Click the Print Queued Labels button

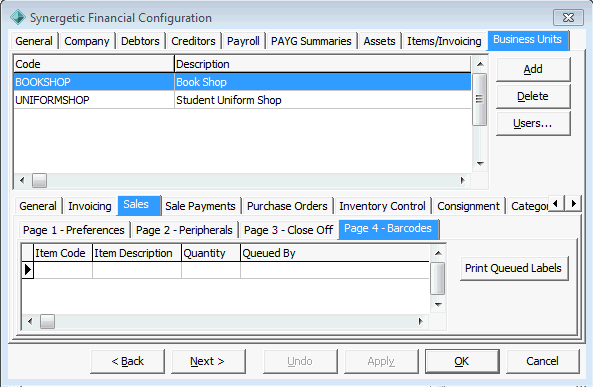[x=514, y=268]
